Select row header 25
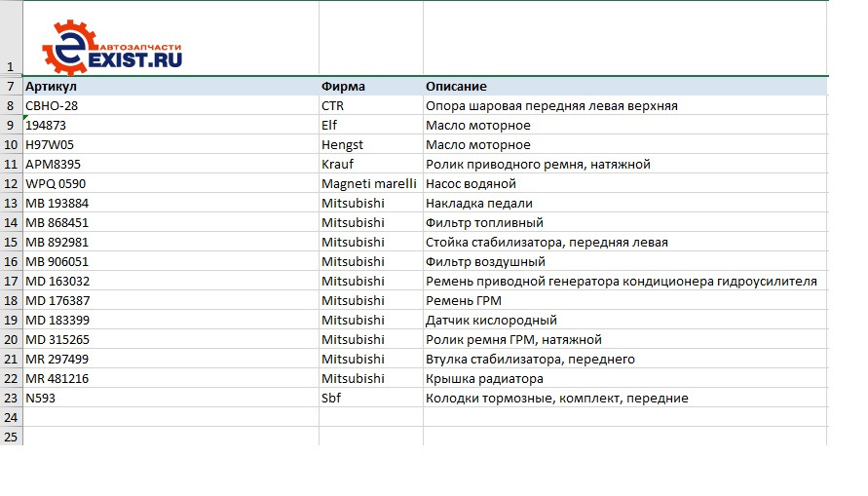868x496 pixels. (x=11, y=438)
